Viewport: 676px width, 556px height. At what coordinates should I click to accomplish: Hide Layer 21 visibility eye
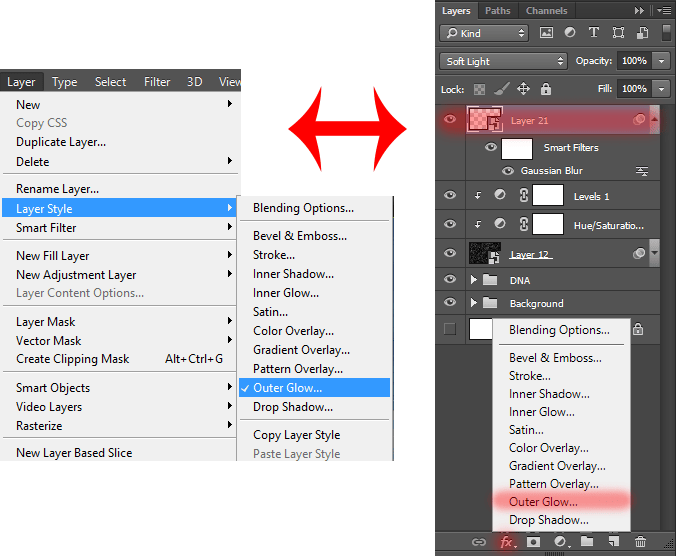pos(450,119)
